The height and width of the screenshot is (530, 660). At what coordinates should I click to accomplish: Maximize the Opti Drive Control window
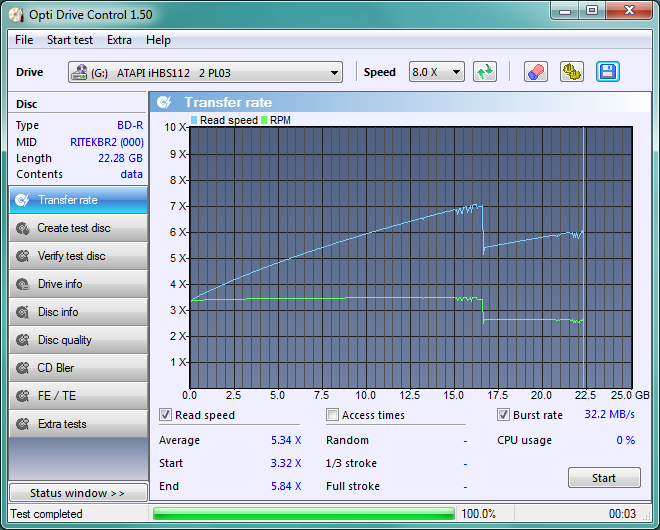click(x=592, y=11)
